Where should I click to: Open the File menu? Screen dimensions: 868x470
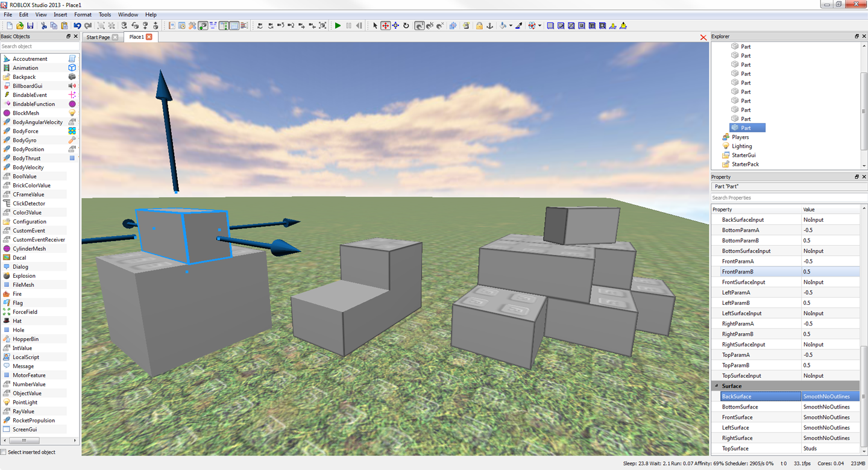click(x=8, y=14)
